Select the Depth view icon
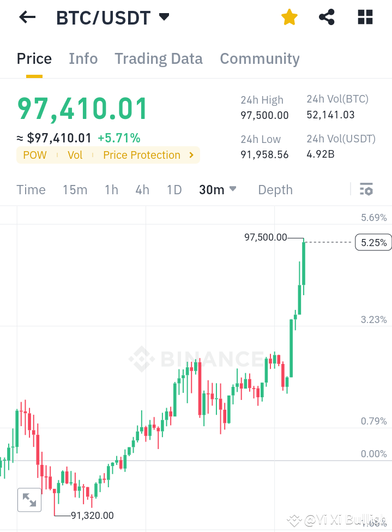This screenshot has width=392, height=532. (275, 189)
